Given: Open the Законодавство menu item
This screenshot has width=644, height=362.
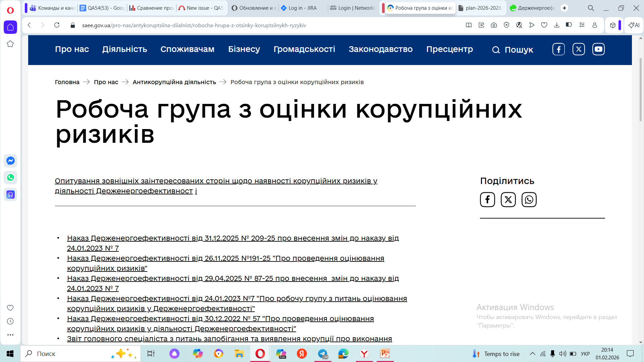Looking at the screenshot, I should click(x=380, y=49).
